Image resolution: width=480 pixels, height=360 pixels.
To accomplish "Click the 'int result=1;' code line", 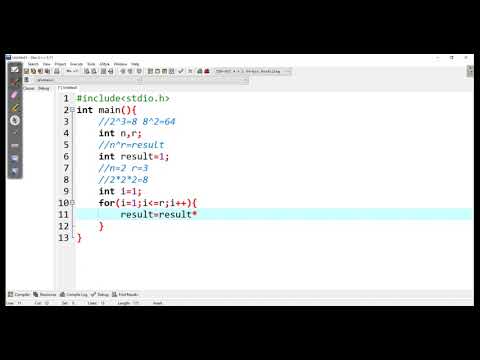I will click(x=134, y=157).
